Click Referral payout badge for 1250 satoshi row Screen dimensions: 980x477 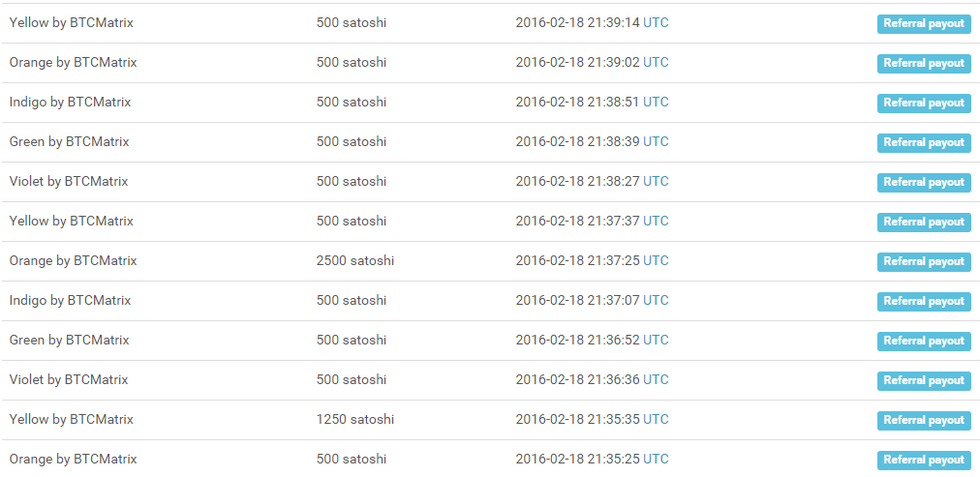[924, 420]
